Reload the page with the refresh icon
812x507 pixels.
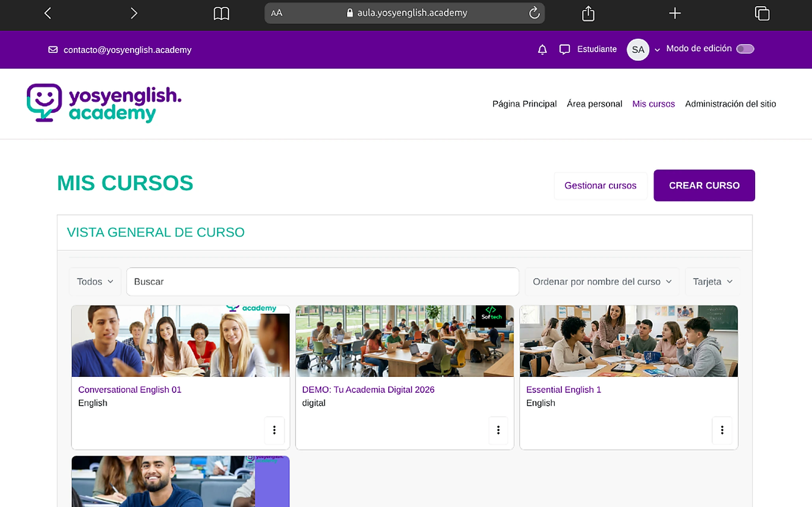[534, 13]
